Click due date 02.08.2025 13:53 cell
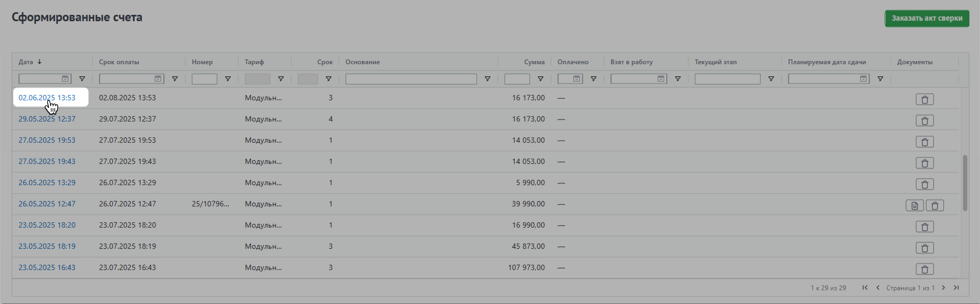Viewport: 980px width, 304px height. coord(127,98)
